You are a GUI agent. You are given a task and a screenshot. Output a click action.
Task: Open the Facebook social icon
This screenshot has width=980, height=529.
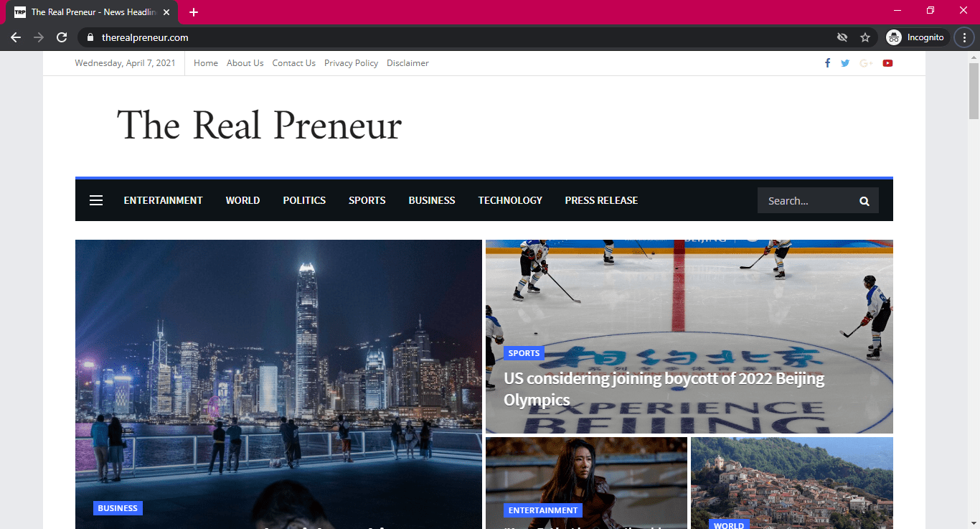pos(827,63)
